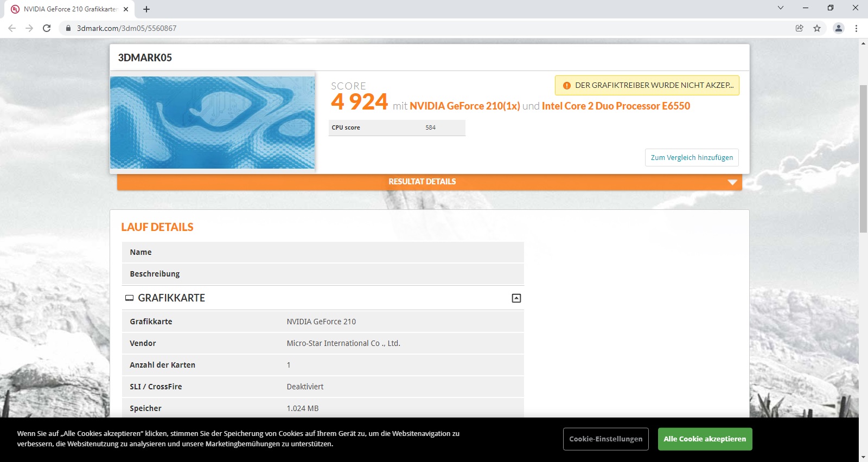868x462 pixels.
Task: Click the 3DMARK05 heading
Action: pos(145,57)
